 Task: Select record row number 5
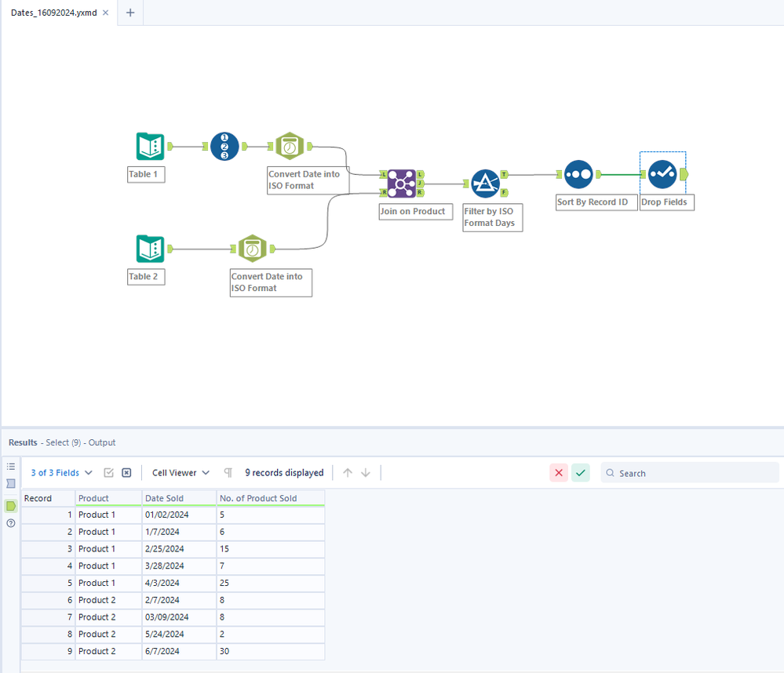(48, 583)
